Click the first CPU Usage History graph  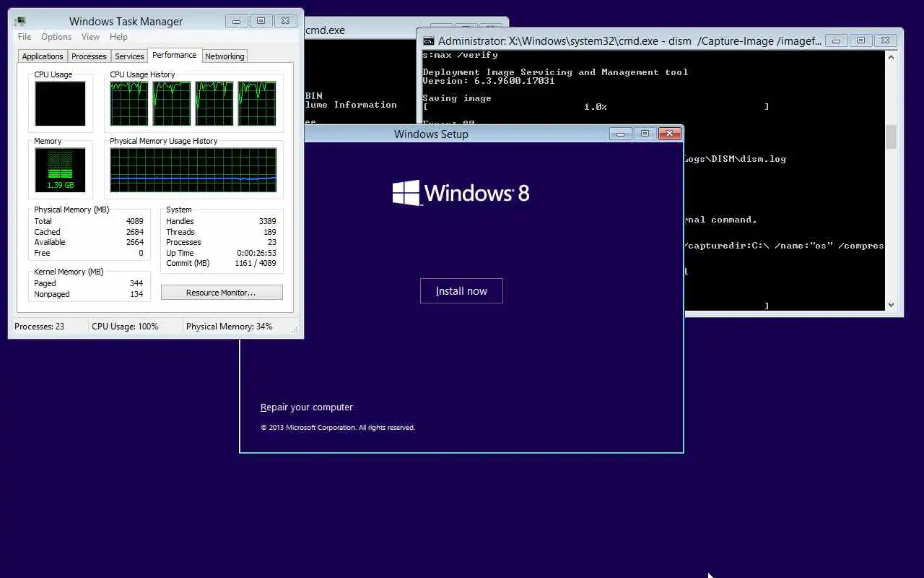tap(128, 103)
